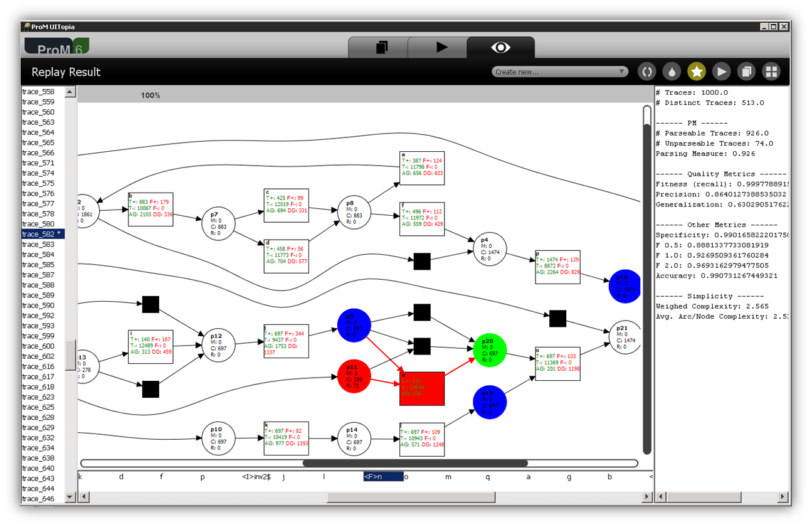Click transition b box

[150, 210]
